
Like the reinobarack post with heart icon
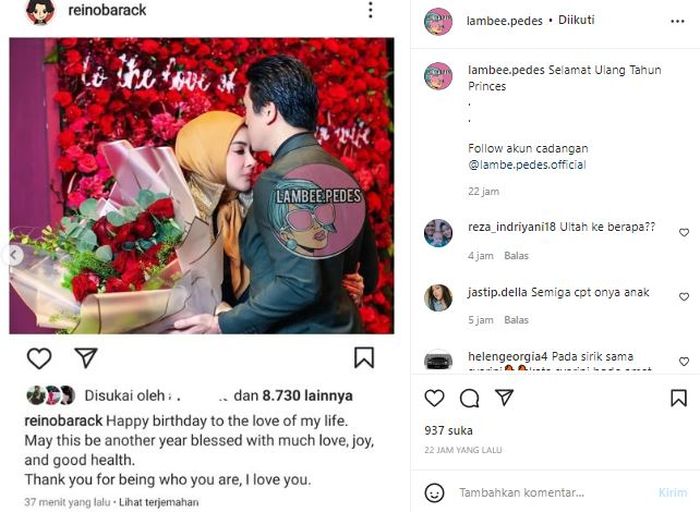pos(39,358)
